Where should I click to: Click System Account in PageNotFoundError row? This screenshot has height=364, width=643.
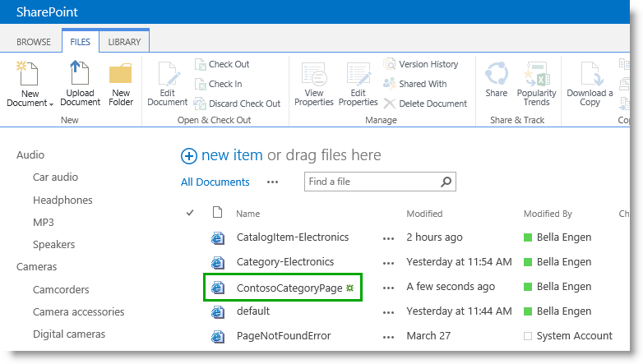[574, 336]
